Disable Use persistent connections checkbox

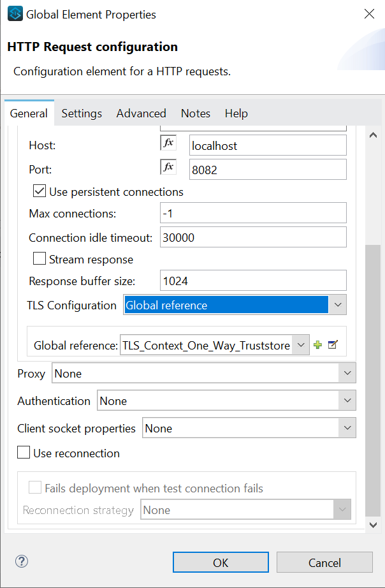(x=40, y=191)
